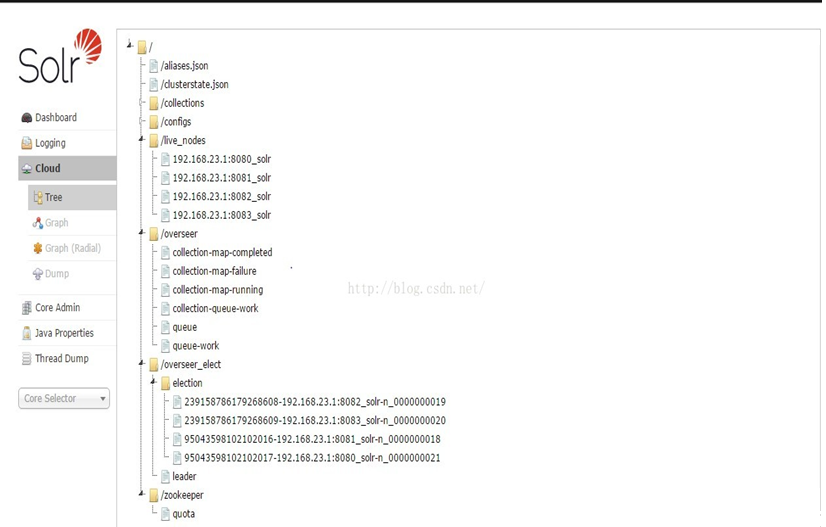Click the leader file icon

(165, 476)
